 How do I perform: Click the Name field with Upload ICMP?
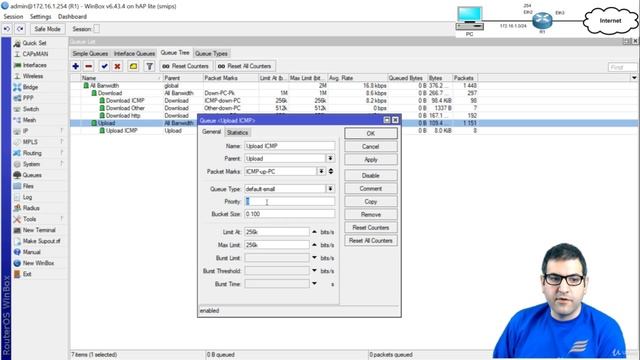(289, 146)
